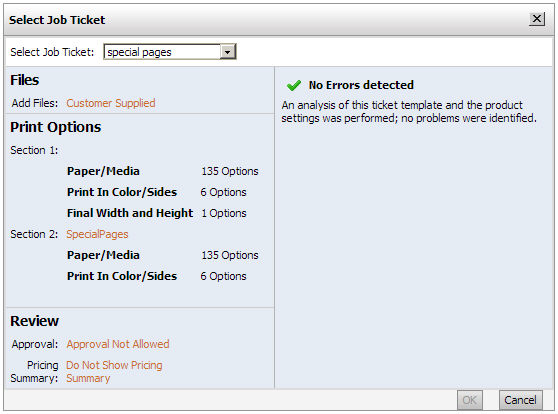This screenshot has height=414, width=558.
Task: Click the special pages combo box field
Action: [170, 52]
